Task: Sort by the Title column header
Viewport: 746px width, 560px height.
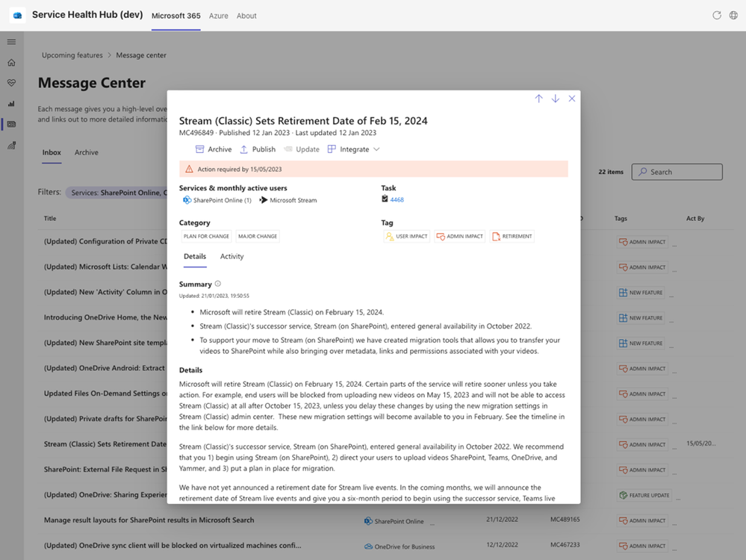Action: coord(50,218)
